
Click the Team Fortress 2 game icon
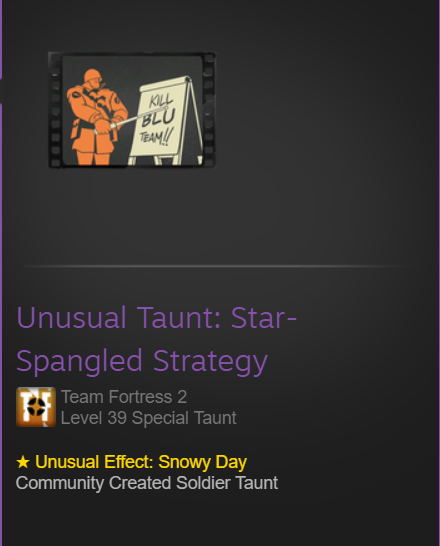click(x=36, y=407)
